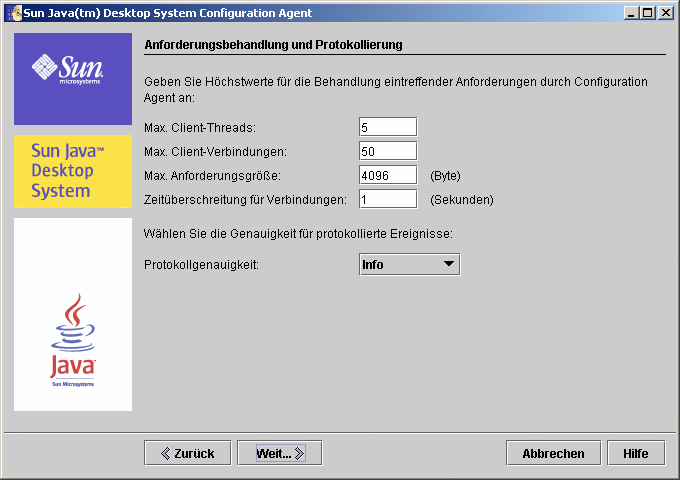Click the 'Max. Client-Verbindungen:' label
Viewport: 680px width, 480px height.
click(x=216, y=152)
